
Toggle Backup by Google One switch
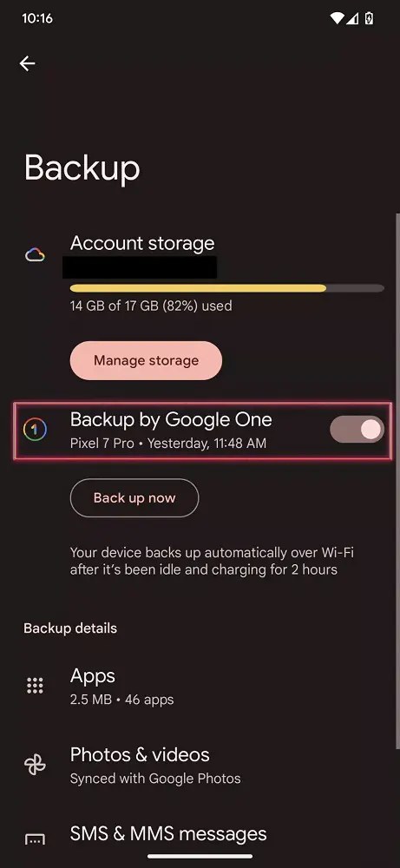pyautogui.click(x=357, y=430)
